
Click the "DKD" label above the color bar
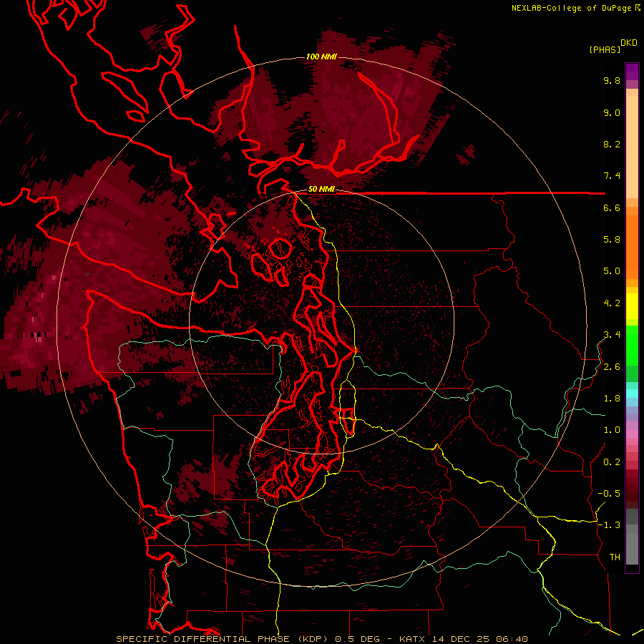pyautogui.click(x=629, y=43)
